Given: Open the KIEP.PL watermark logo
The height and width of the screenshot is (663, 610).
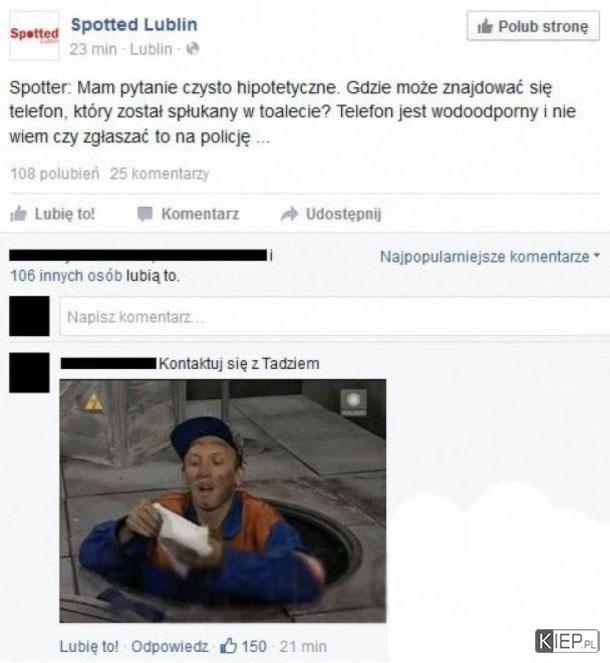Looking at the screenshot, I should (567, 642).
